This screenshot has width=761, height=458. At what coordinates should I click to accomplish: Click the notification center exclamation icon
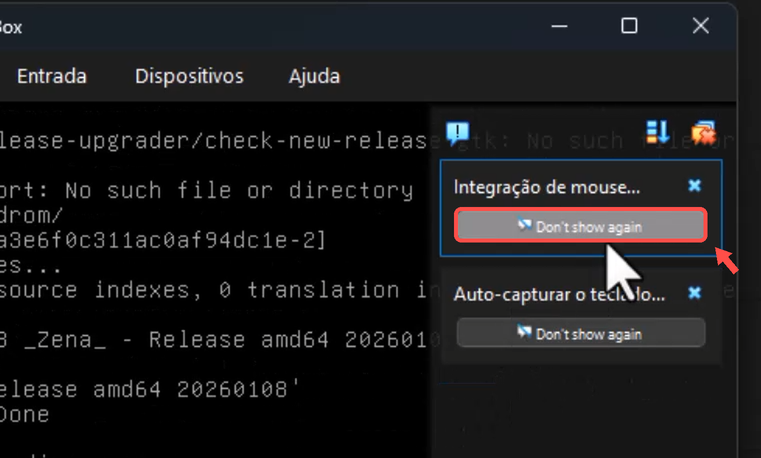click(457, 132)
